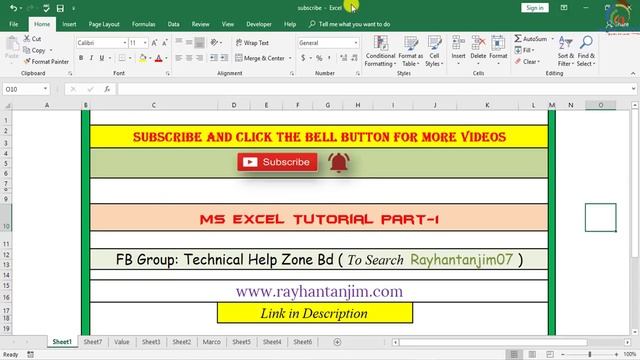The height and width of the screenshot is (360, 640).
Task: Open the Fill Color bucket swatch
Action: (x=142, y=58)
